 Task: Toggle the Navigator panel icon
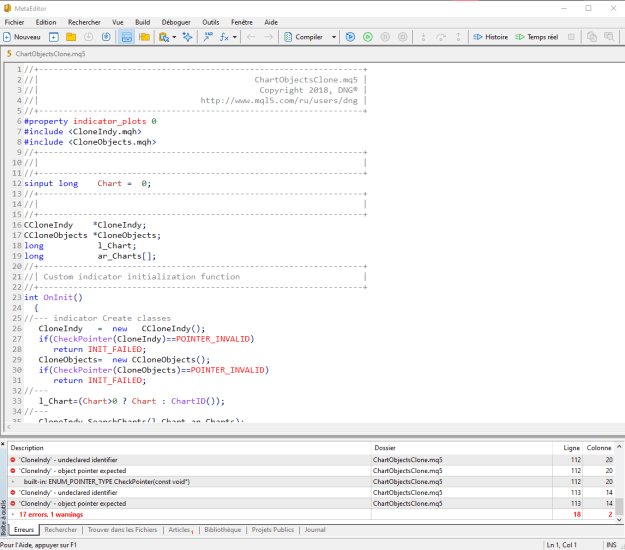pyautogui.click(x=127, y=37)
